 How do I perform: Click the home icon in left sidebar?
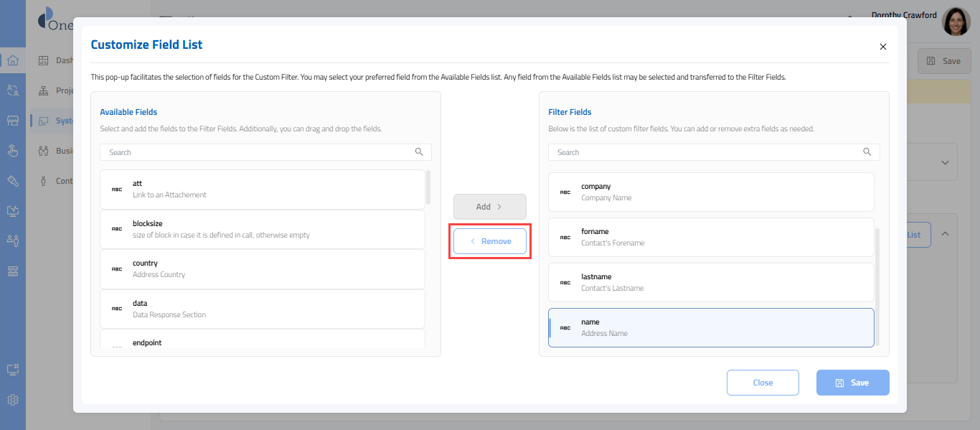(13, 60)
